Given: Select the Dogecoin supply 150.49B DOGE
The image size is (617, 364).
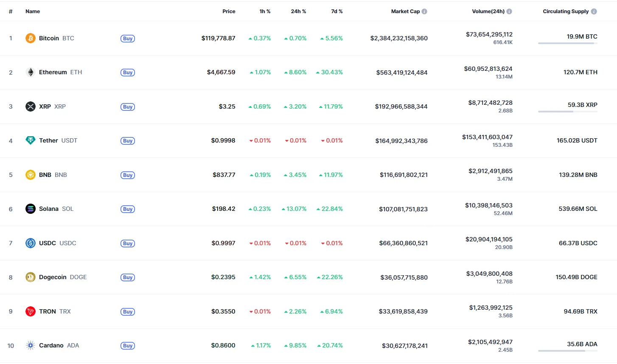Looking at the screenshot, I should click(576, 277).
